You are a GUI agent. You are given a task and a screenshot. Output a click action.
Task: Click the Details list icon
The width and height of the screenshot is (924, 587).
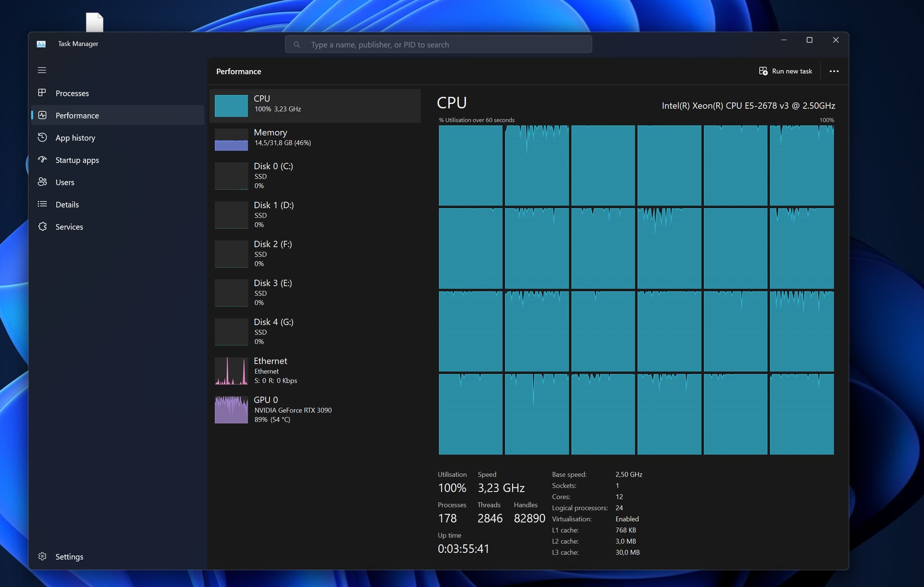pyautogui.click(x=42, y=204)
